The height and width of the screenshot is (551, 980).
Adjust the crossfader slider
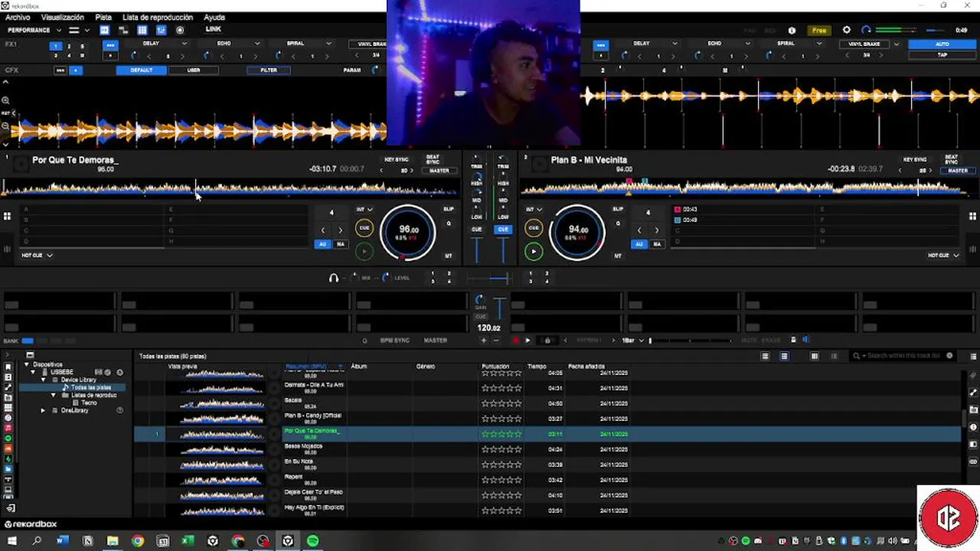tap(489, 279)
